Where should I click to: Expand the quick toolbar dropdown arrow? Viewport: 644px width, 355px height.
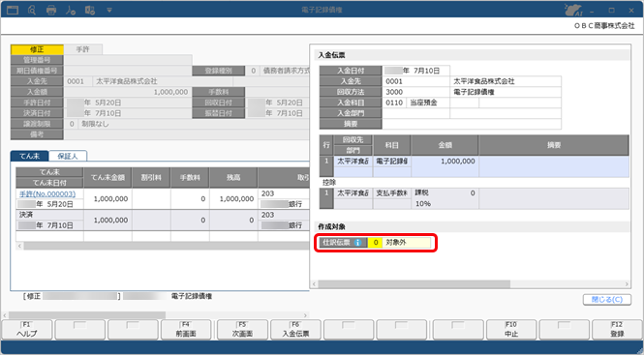click(109, 10)
